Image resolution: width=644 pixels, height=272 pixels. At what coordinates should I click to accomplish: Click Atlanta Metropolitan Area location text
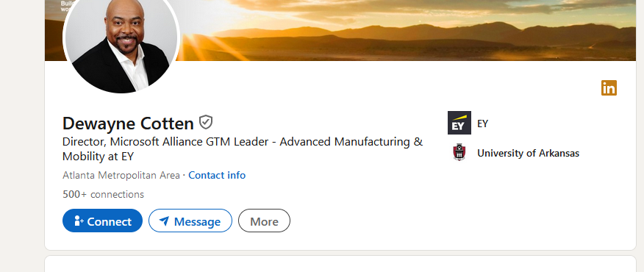pos(121,176)
